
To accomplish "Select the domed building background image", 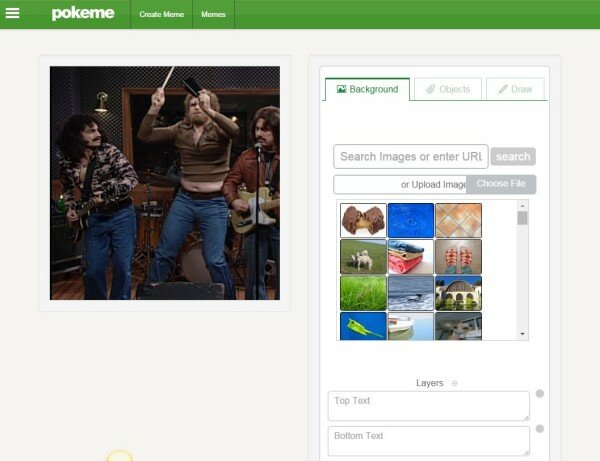I will point(458,292).
